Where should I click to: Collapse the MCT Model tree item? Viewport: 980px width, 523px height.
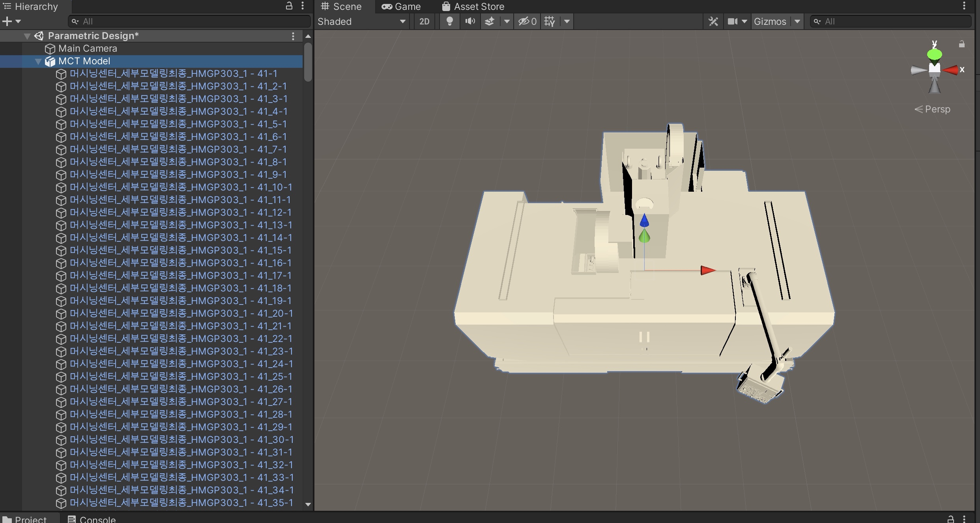38,61
